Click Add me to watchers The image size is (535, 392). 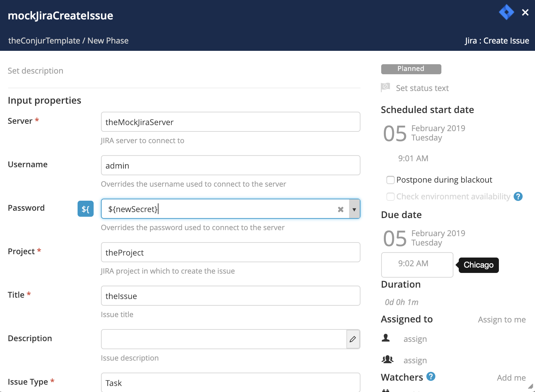coord(511,378)
